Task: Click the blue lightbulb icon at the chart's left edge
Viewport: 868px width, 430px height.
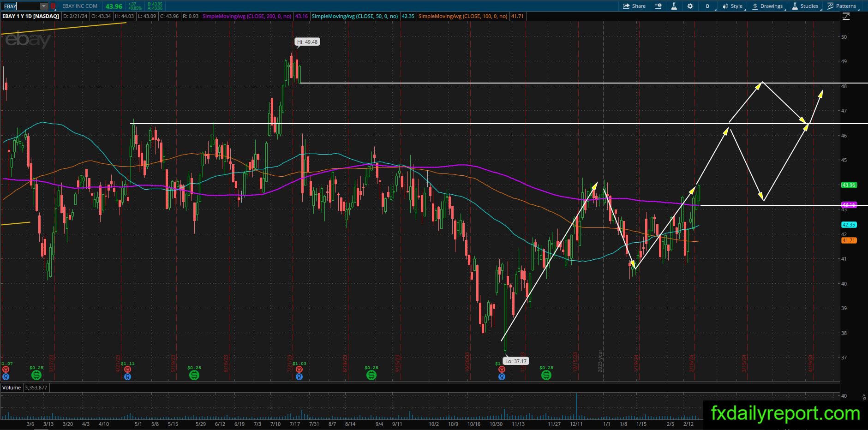Action: click(x=6, y=376)
